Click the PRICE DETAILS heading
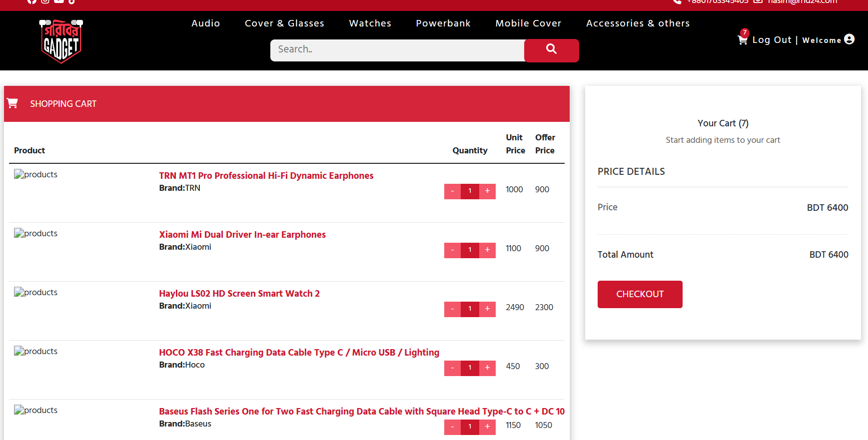 [631, 172]
